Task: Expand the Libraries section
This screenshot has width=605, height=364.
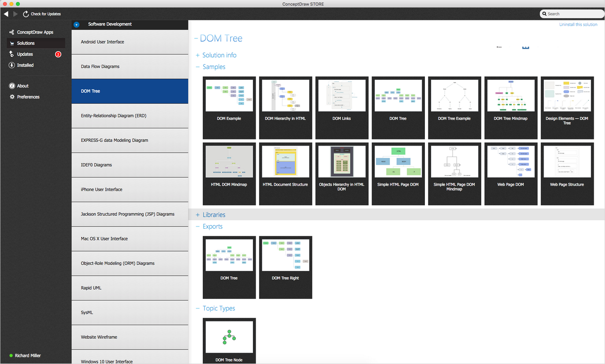Action: pyautogui.click(x=198, y=215)
